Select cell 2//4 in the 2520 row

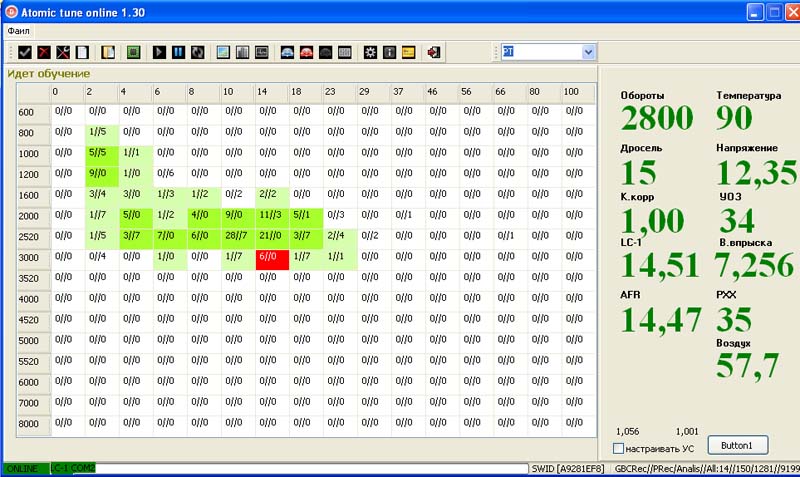click(340, 239)
